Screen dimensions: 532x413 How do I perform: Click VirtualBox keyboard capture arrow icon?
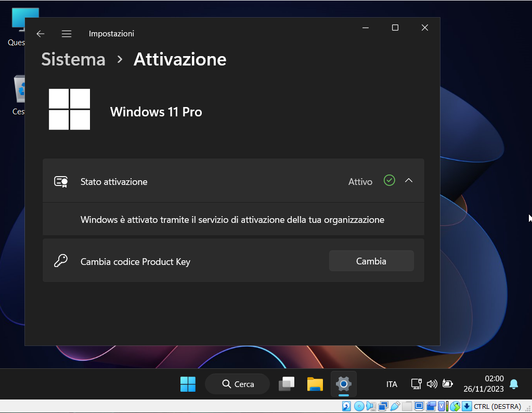pyautogui.click(x=467, y=406)
